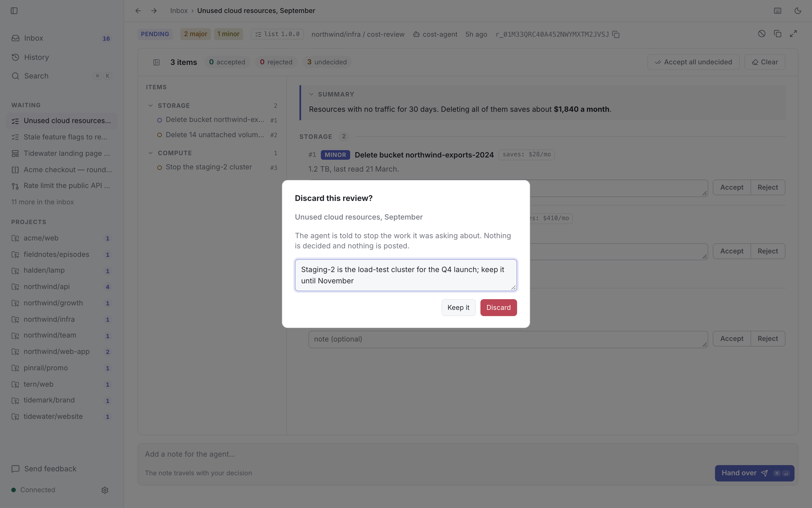Confirm with the red Discard button
This screenshot has width=812, height=508.
pyautogui.click(x=498, y=308)
